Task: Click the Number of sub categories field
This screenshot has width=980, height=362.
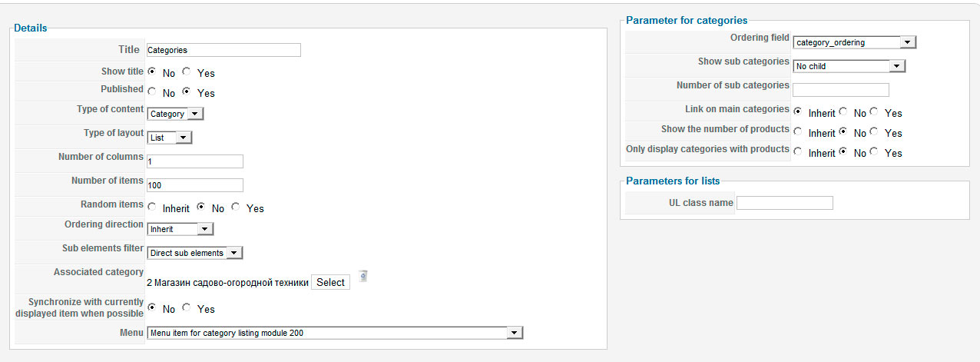Action: click(x=841, y=90)
